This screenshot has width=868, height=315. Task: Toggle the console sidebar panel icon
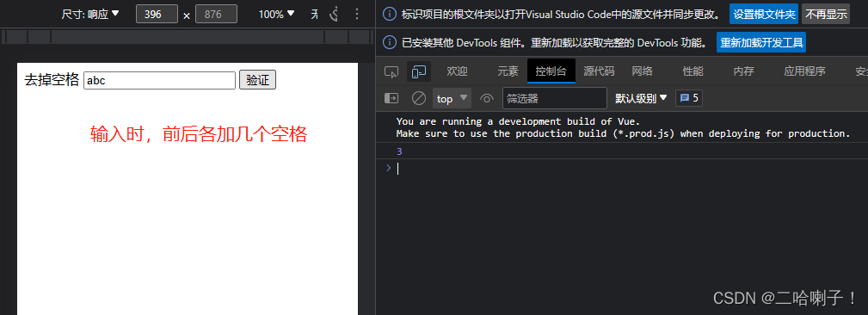[391, 98]
